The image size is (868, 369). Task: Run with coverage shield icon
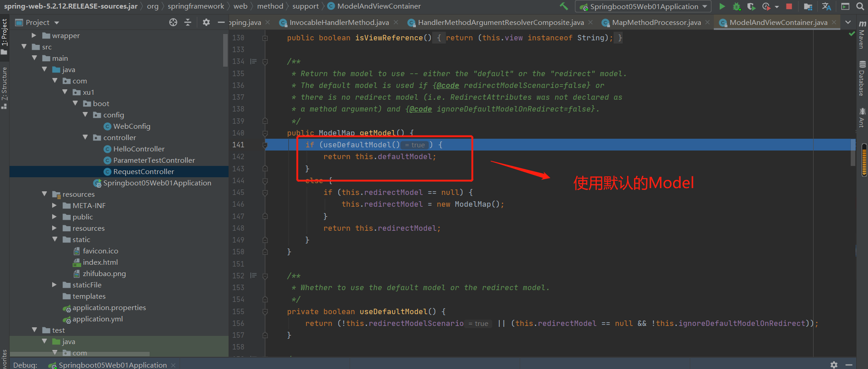click(751, 6)
